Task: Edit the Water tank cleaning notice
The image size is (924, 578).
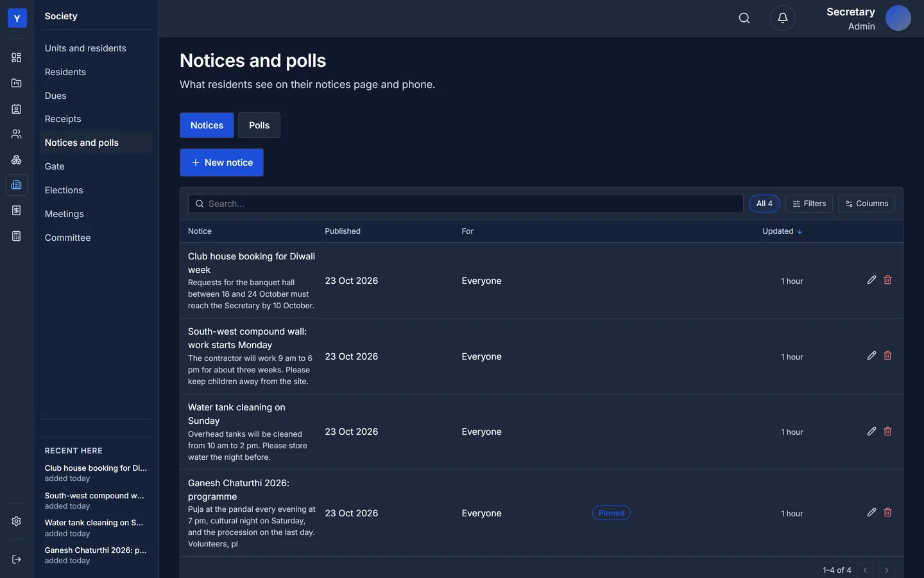Action: tap(871, 432)
